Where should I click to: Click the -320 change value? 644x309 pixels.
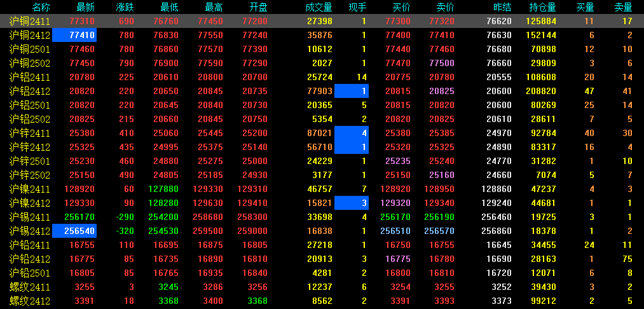(125, 231)
